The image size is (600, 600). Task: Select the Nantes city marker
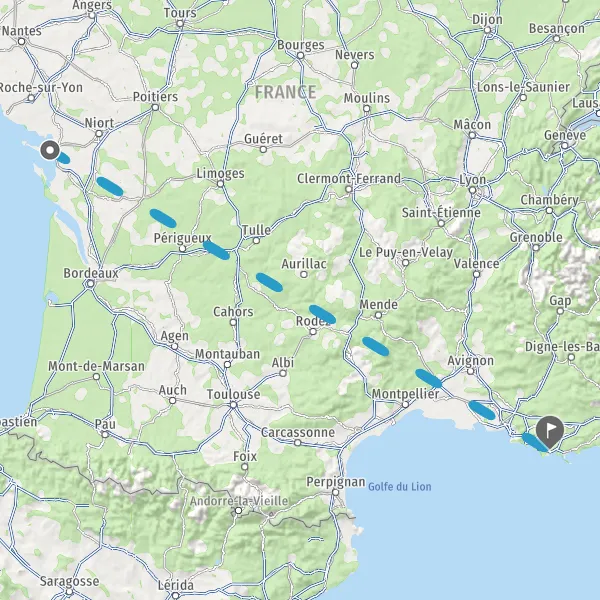click(21, 41)
